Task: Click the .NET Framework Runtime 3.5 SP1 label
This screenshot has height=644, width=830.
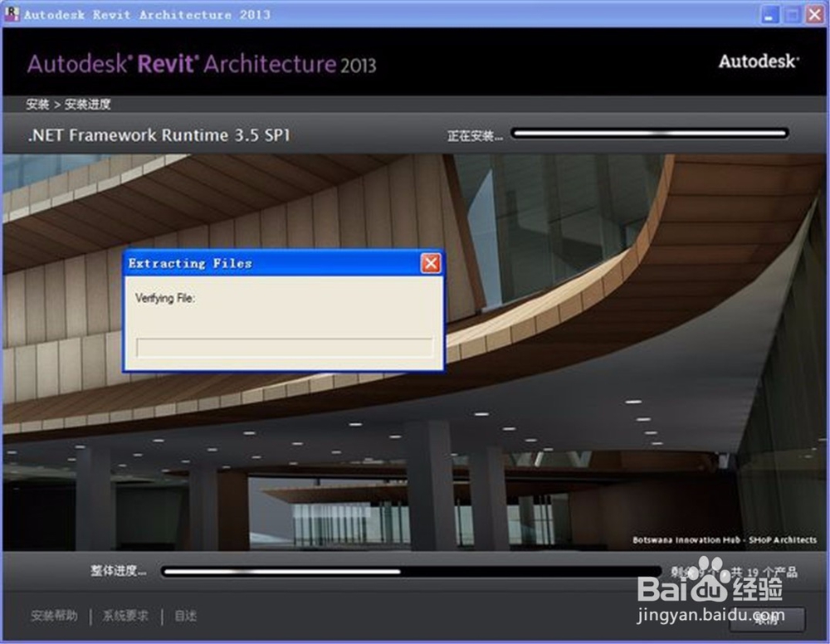Action: (x=159, y=135)
